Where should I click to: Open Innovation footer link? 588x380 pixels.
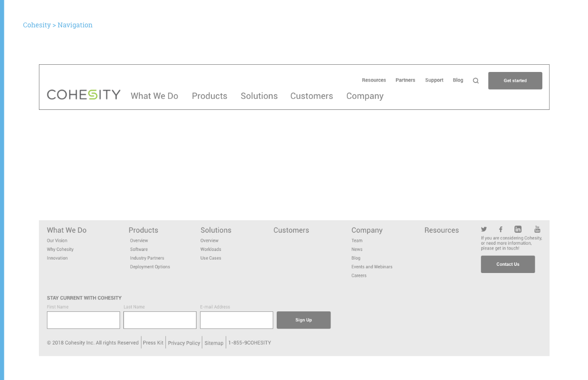[57, 258]
